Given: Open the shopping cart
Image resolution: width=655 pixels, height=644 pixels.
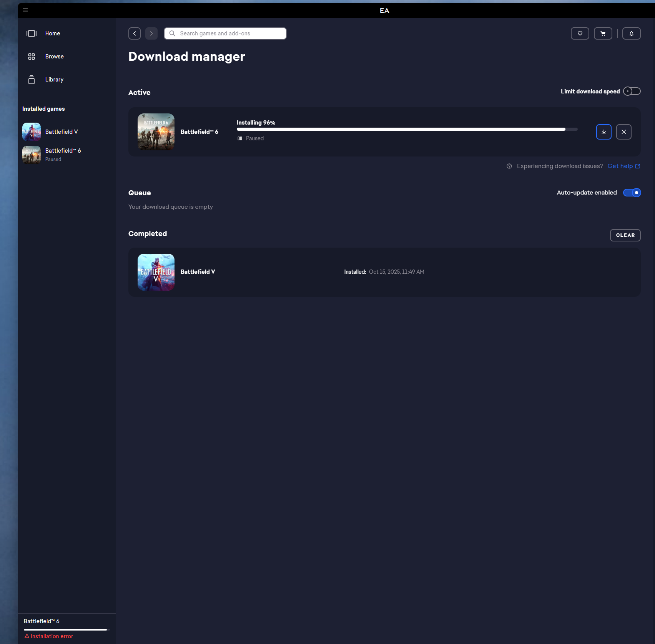Looking at the screenshot, I should pyautogui.click(x=603, y=33).
